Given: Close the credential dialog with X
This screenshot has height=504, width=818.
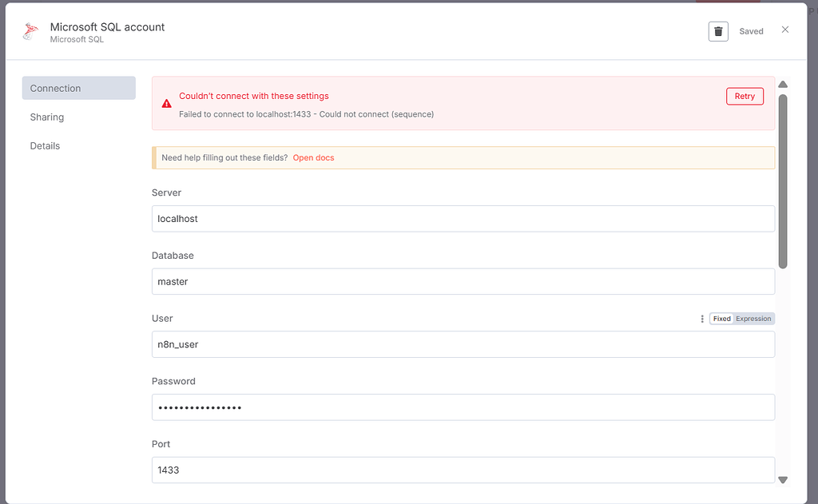Looking at the screenshot, I should (785, 30).
